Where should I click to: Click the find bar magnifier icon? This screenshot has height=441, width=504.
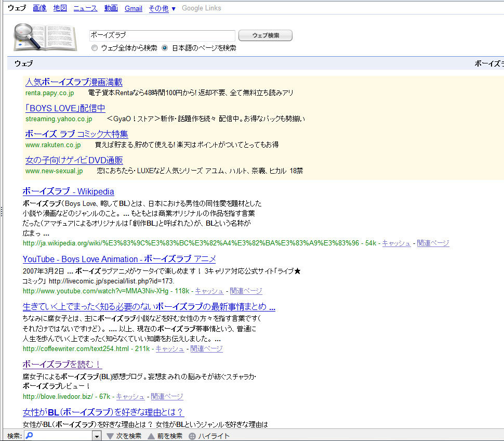pyautogui.click(x=29, y=435)
